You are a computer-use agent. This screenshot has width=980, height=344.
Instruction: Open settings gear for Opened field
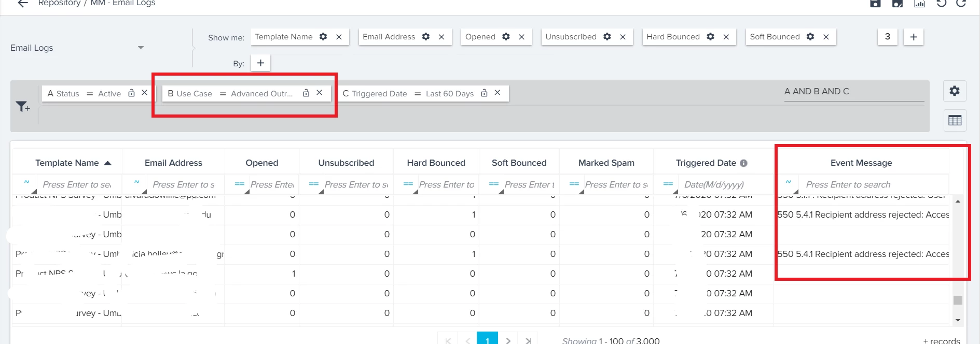click(506, 37)
